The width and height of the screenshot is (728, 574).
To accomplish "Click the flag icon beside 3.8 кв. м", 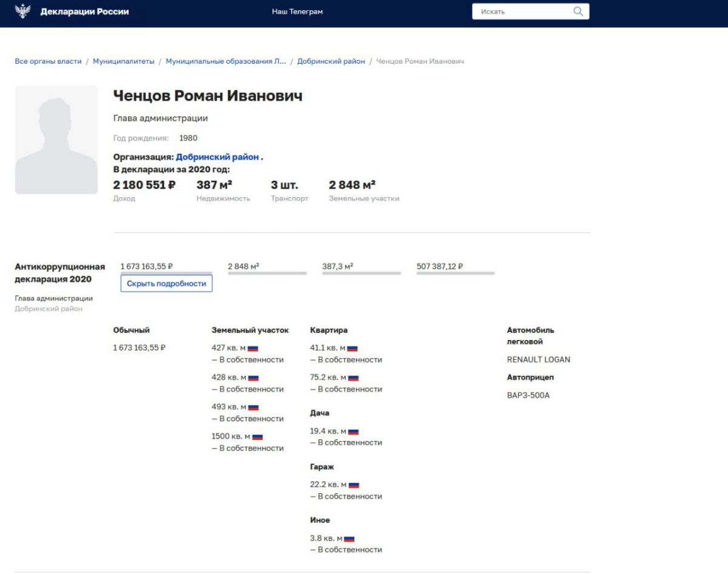I will tap(349, 539).
